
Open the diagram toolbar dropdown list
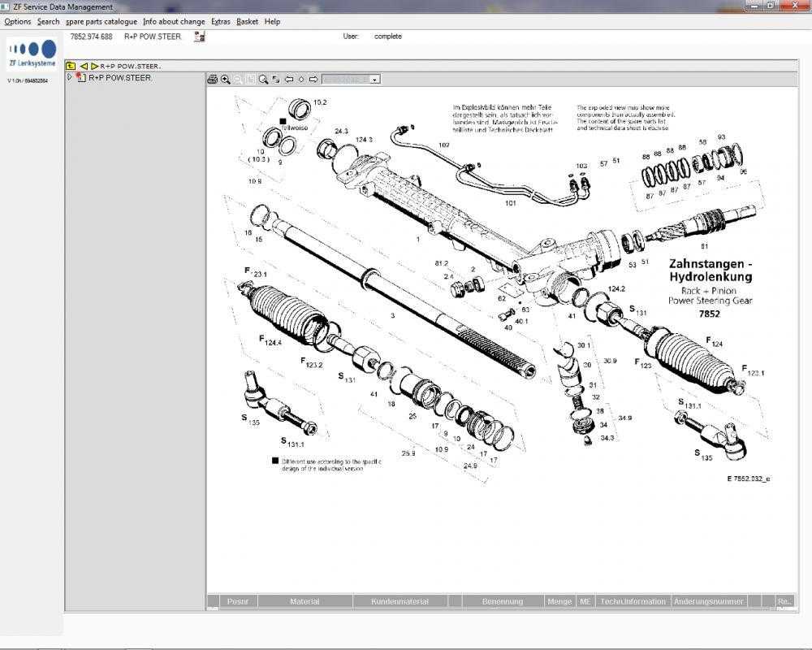click(x=375, y=80)
